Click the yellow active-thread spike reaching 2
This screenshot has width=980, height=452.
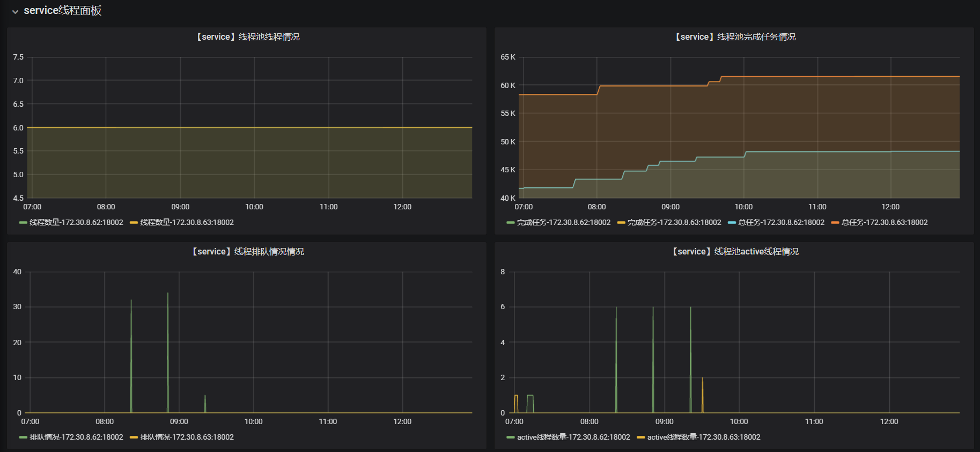(x=702, y=395)
